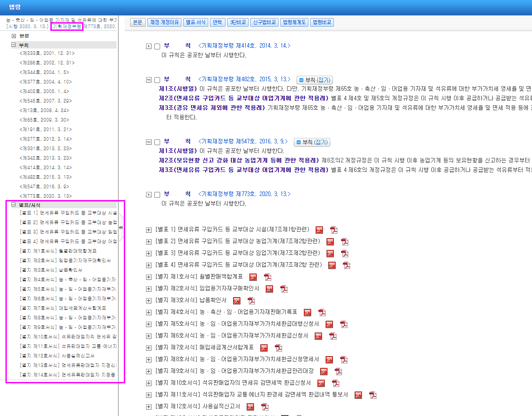Open PDF icon for 임업용기자재구매확인서
The image size is (532, 416).
tap(284, 289)
